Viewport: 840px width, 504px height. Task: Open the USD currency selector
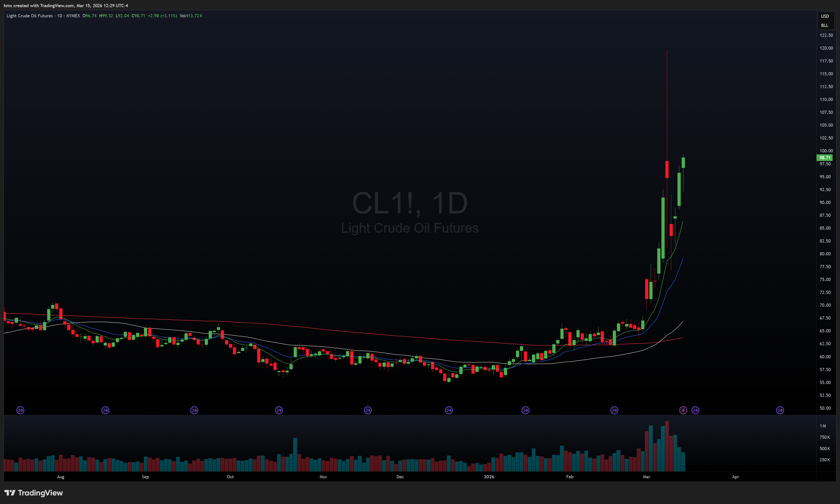pos(825,16)
